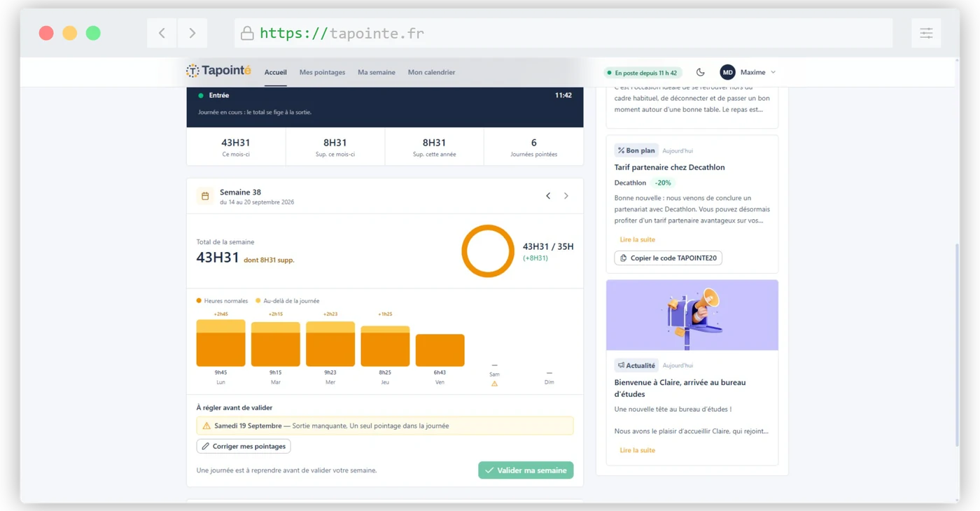The width and height of the screenshot is (980, 511).
Task: Click the Friday 6h43 bar
Action: click(x=440, y=350)
